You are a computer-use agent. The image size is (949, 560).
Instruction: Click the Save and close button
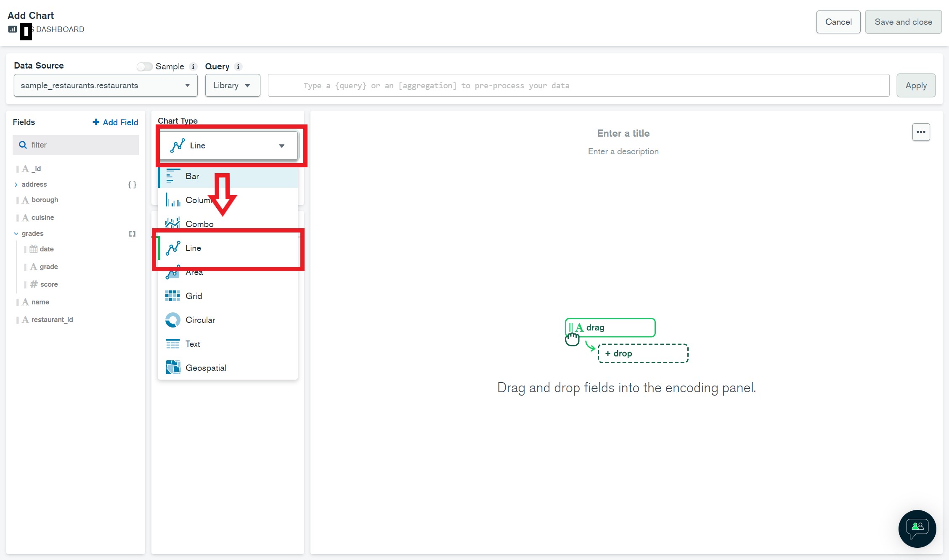(903, 22)
